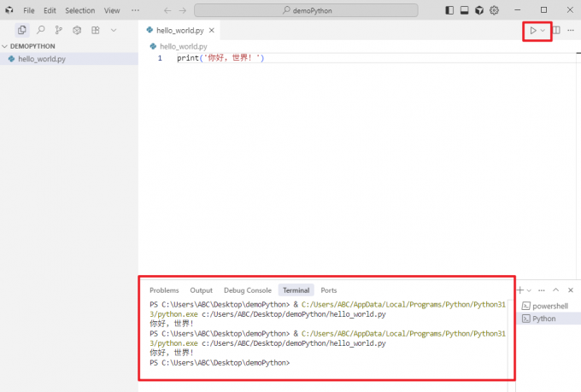581x392 pixels.
Task: Expand the run options dropdown arrow
Action: [x=543, y=31]
